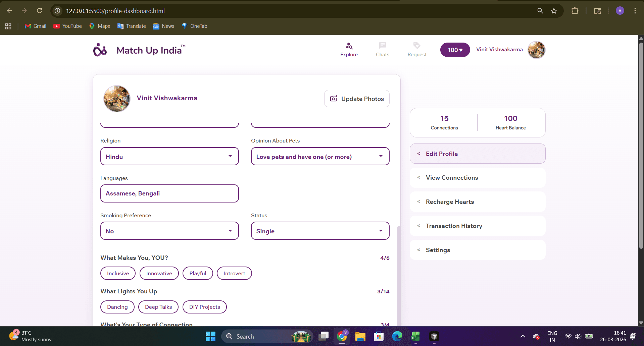Open Chrome three-dot menu
The width and height of the screenshot is (644, 346).
click(635, 11)
